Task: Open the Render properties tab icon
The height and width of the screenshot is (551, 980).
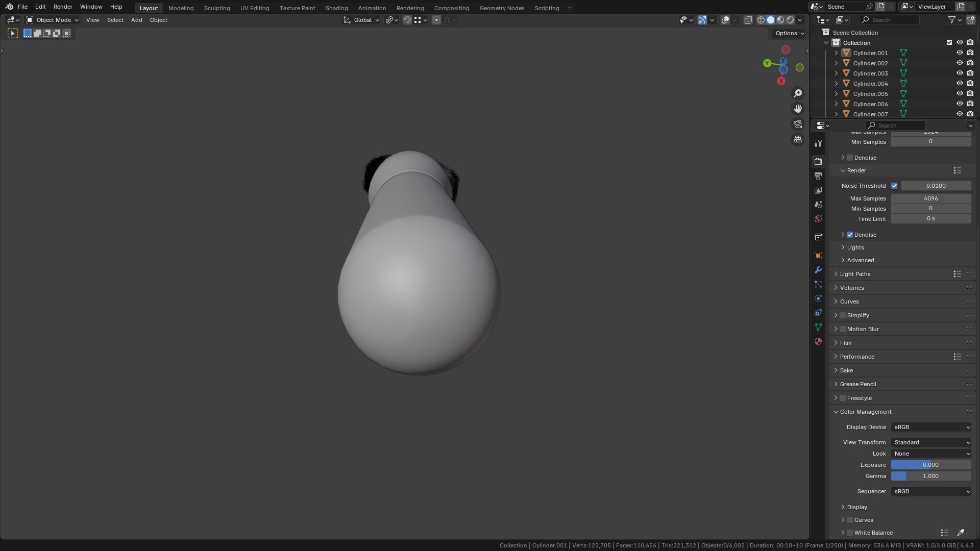Action: (x=818, y=162)
